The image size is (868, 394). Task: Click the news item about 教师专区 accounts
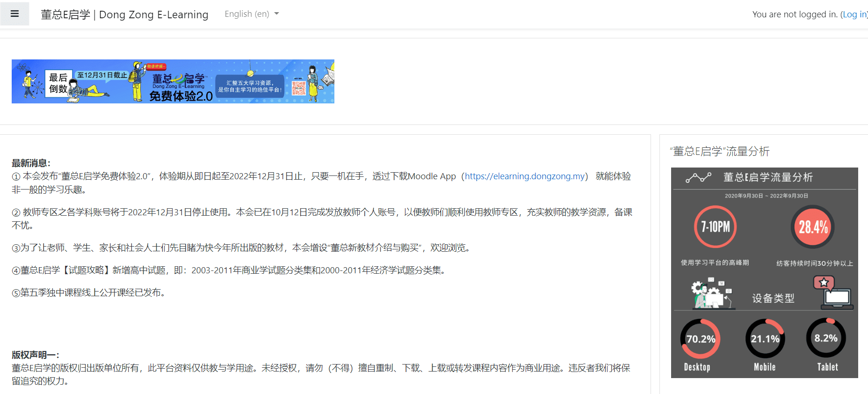tap(322, 219)
